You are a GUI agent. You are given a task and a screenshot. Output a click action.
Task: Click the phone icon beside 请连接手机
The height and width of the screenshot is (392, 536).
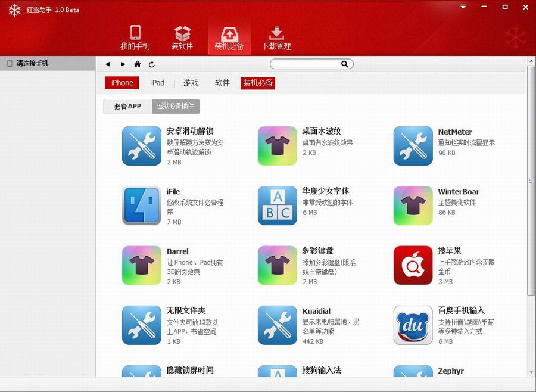[10, 63]
